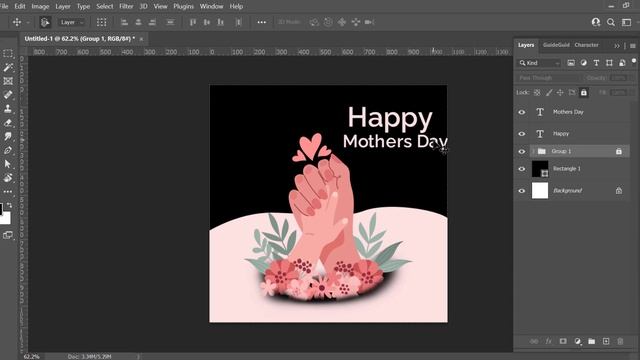Select the Pen tool
Image resolution: width=640 pixels, height=360 pixels.
click(8, 150)
